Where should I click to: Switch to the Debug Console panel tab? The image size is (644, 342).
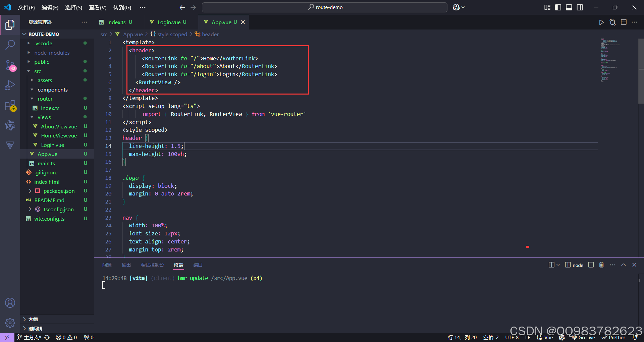(x=152, y=265)
